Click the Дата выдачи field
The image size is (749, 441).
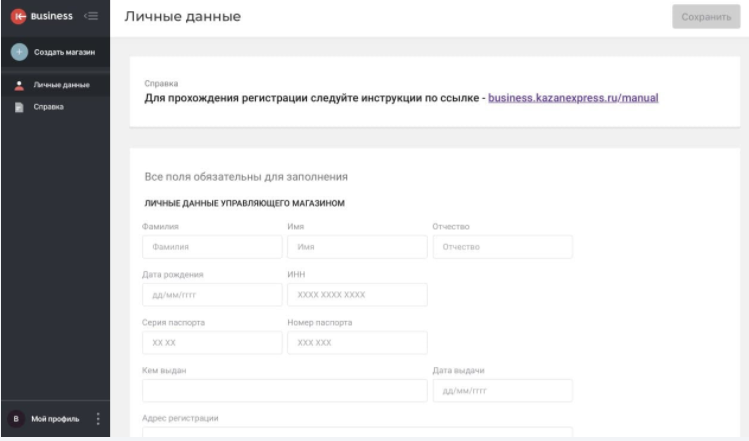(502, 391)
